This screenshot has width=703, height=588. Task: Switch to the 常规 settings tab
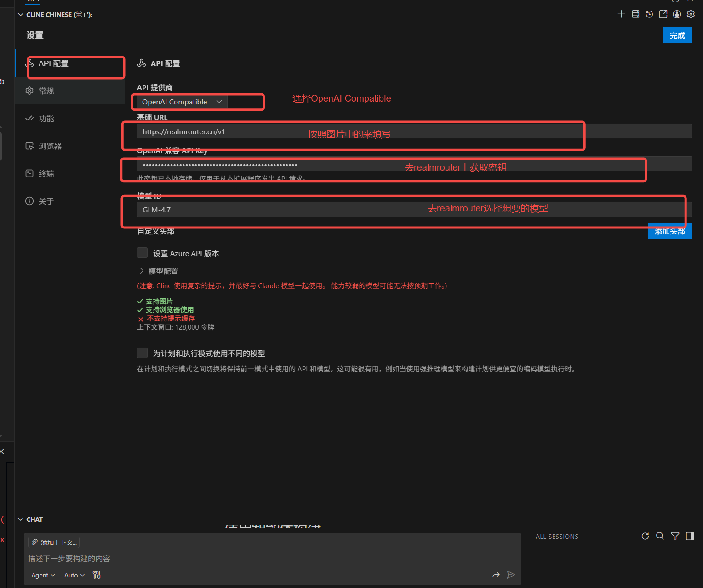(x=46, y=91)
